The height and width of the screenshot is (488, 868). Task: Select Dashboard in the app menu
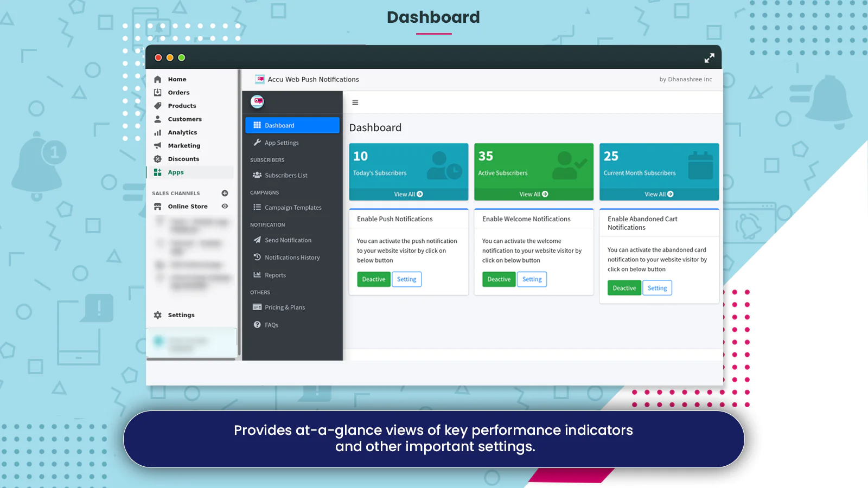292,125
